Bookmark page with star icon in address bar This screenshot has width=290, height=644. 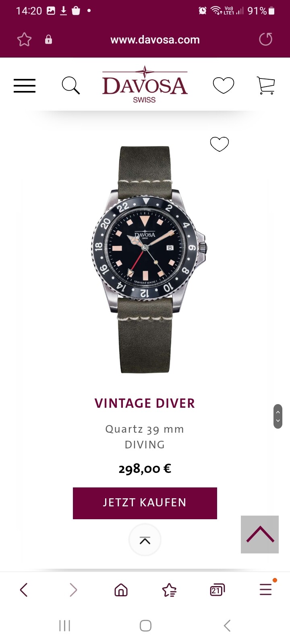point(24,39)
